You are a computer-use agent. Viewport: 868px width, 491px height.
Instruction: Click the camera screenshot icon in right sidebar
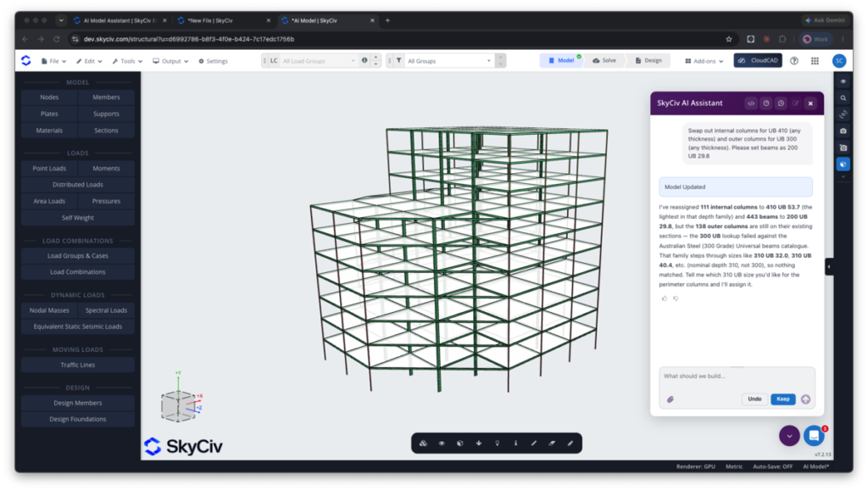pyautogui.click(x=843, y=131)
